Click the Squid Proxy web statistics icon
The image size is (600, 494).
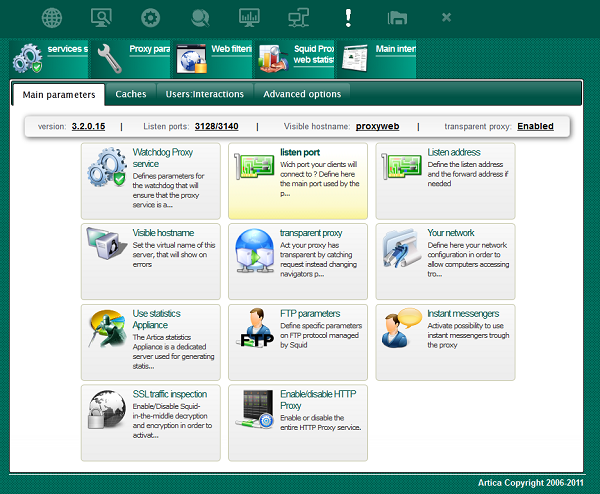click(x=273, y=59)
